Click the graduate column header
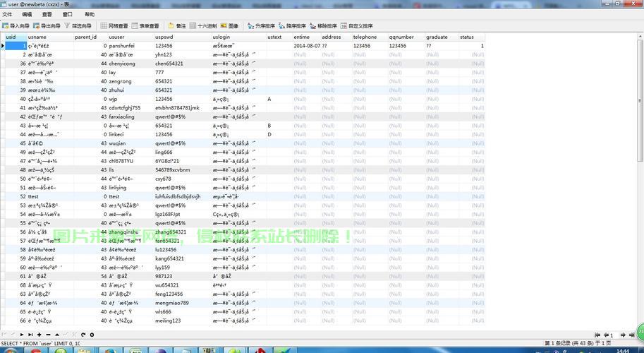 [x=442, y=37]
